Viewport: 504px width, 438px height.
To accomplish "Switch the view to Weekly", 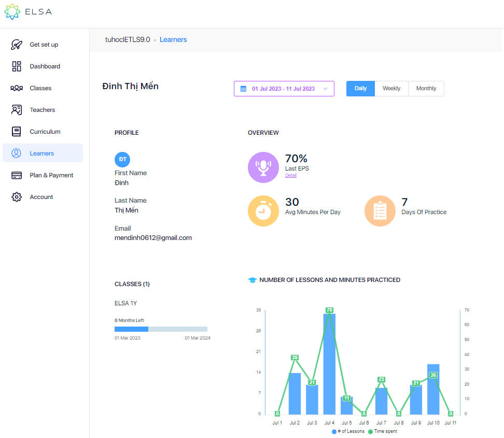I will pos(391,89).
